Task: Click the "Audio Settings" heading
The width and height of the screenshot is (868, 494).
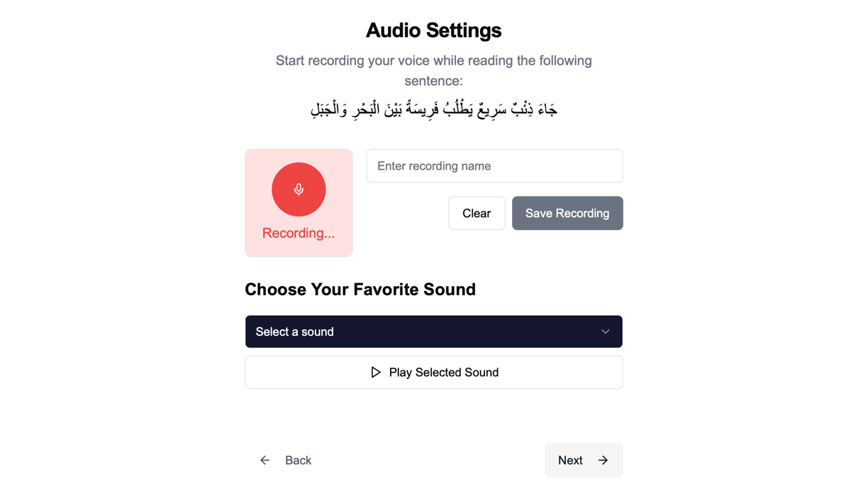Action: pyautogui.click(x=434, y=31)
